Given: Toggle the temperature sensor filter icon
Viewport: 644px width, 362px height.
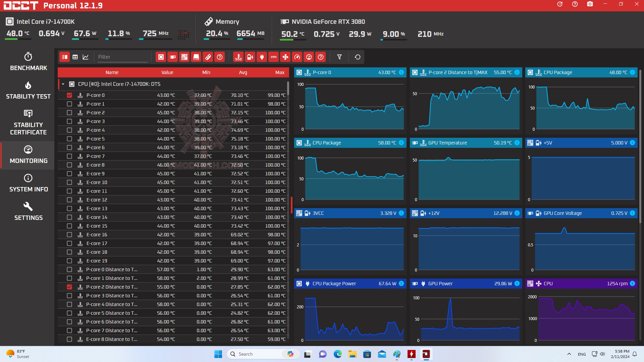Looking at the screenshot, I should (x=238, y=57).
